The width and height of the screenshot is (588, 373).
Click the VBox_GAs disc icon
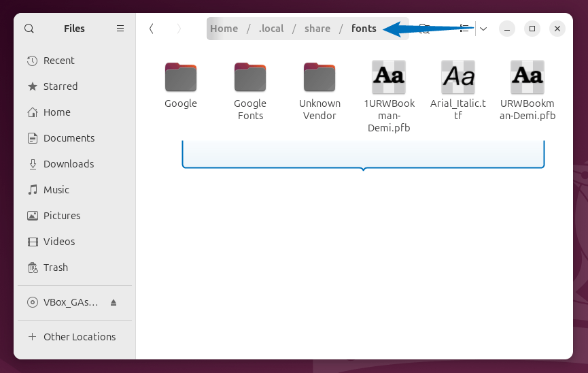(x=32, y=302)
